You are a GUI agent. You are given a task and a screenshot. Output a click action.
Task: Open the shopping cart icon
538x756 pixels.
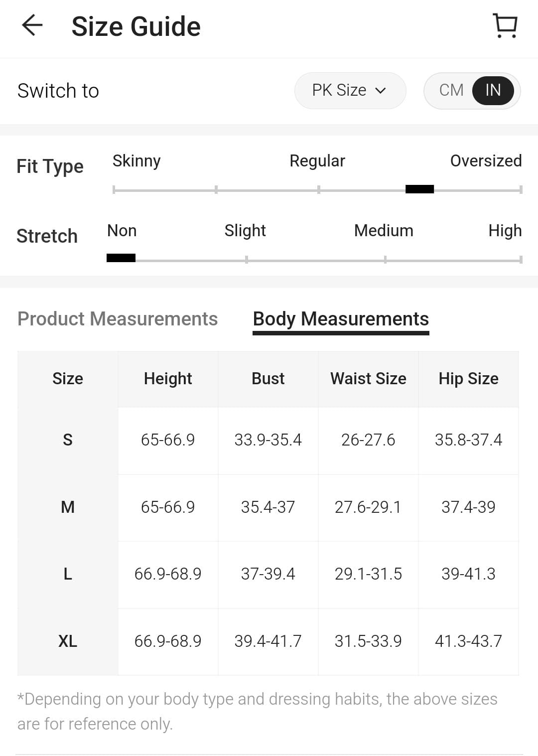coord(505,26)
